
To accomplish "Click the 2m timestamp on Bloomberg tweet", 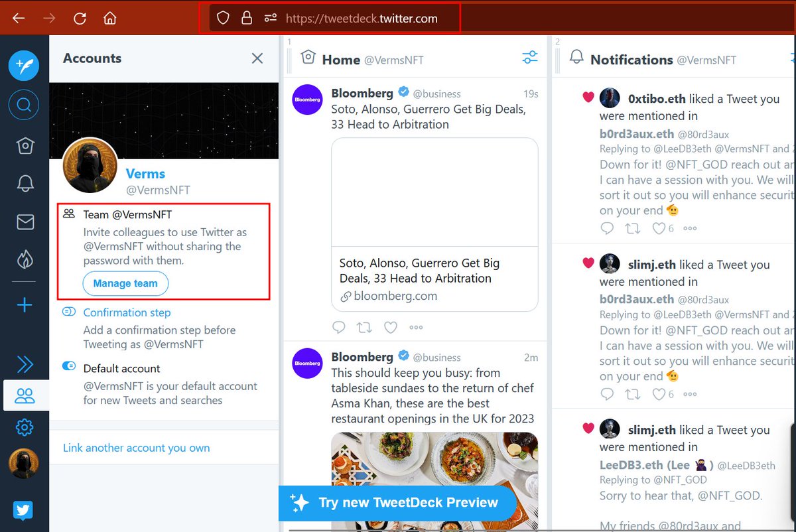I will (x=531, y=358).
